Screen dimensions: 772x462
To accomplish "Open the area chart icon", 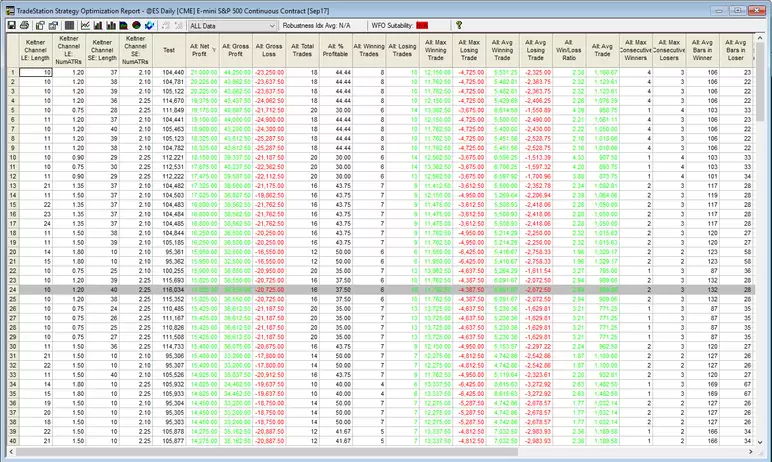I will (x=124, y=25).
